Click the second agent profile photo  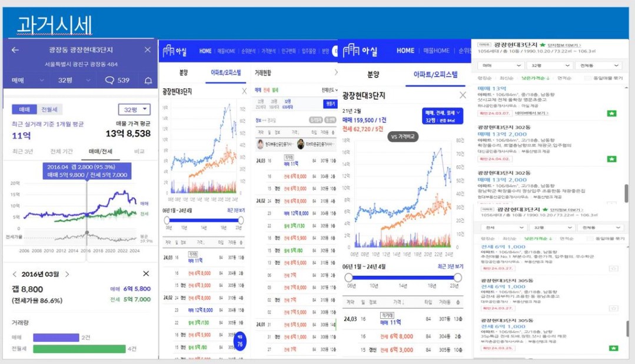[301, 144]
